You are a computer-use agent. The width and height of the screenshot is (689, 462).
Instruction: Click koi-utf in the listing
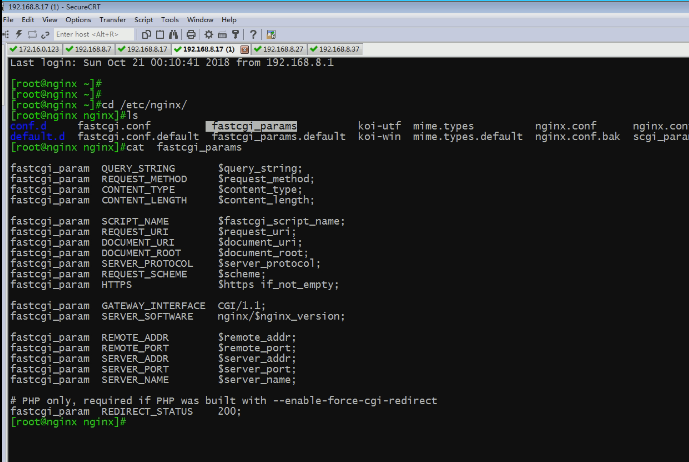pyautogui.click(x=379, y=126)
